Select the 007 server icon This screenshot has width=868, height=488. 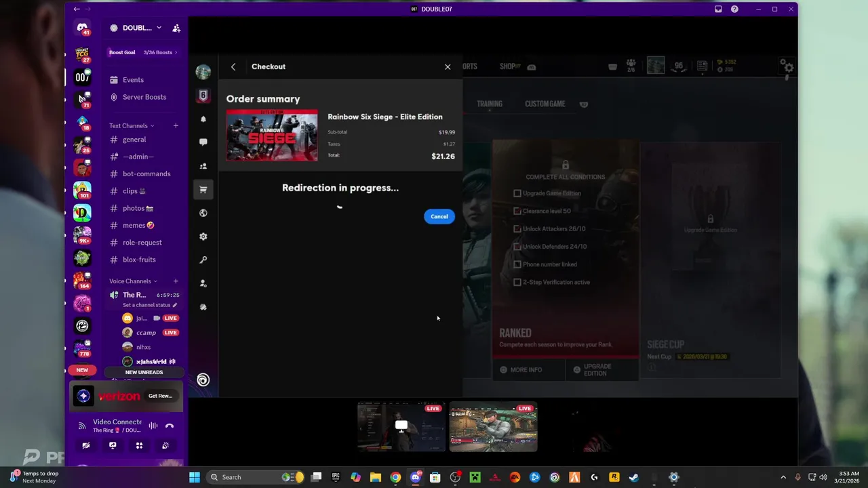click(82, 77)
